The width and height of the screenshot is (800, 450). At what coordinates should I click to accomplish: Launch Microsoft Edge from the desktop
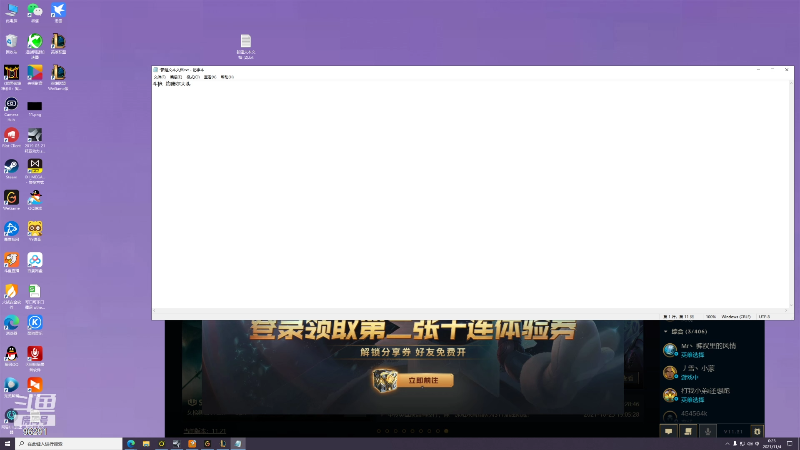click(11, 324)
